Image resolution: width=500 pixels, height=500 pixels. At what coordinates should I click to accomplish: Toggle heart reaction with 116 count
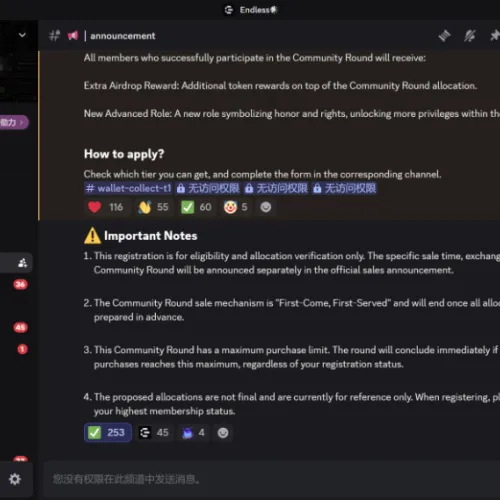(106, 207)
